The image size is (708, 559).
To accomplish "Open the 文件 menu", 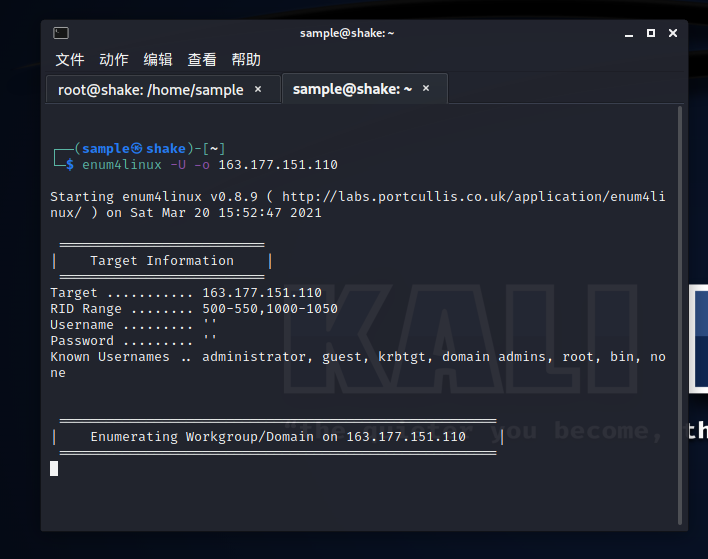I will coord(70,60).
